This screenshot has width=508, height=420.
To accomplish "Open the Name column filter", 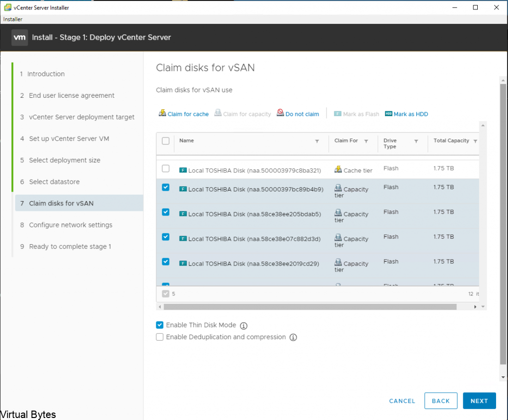I will [x=317, y=141].
